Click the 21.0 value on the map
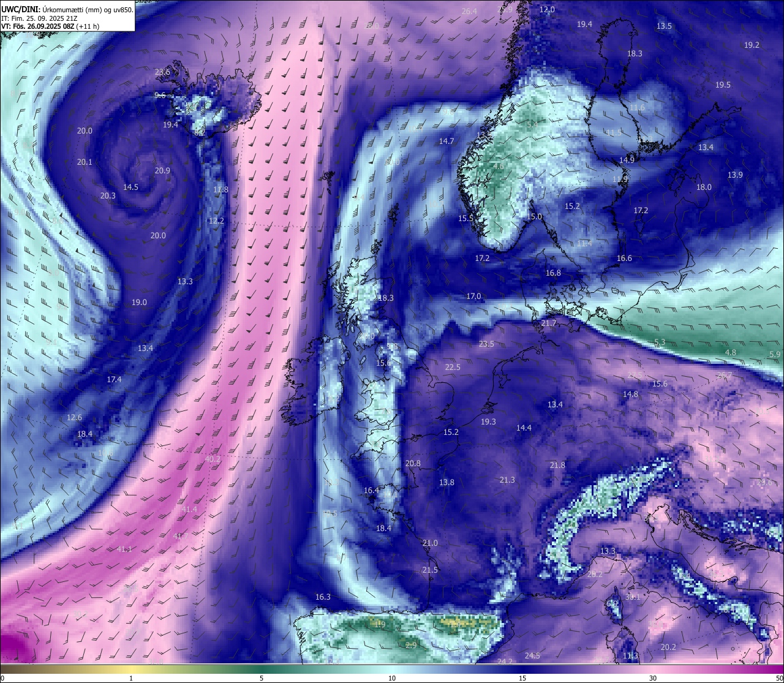 430,543
